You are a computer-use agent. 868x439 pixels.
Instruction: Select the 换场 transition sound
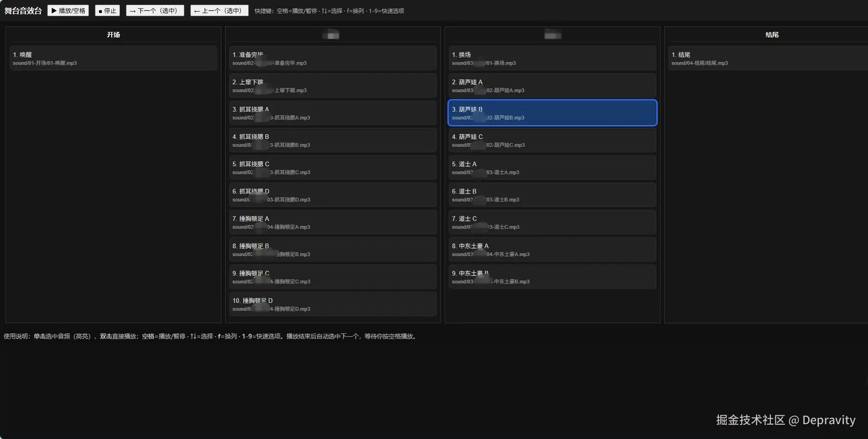click(551, 58)
